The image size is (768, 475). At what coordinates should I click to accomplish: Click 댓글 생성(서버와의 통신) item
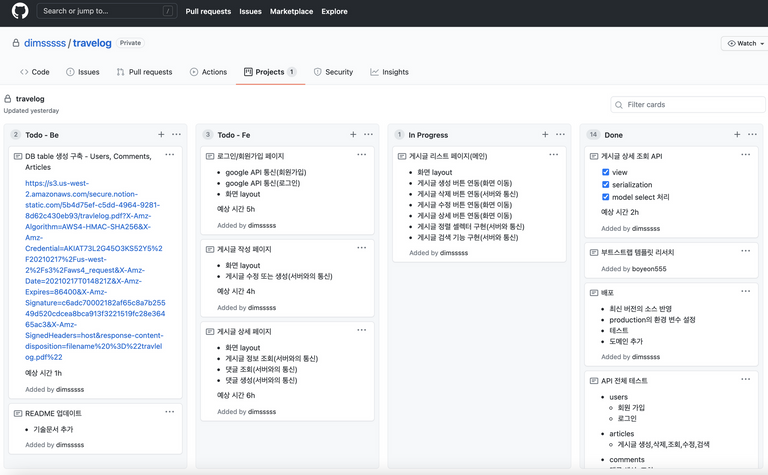(261, 380)
